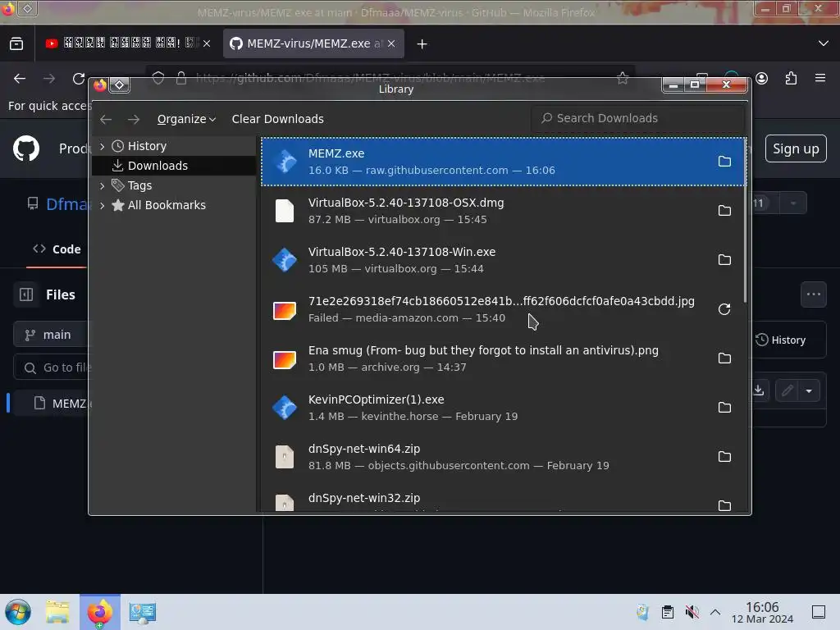Select All Bookmarks in Library sidebar

coord(174,205)
